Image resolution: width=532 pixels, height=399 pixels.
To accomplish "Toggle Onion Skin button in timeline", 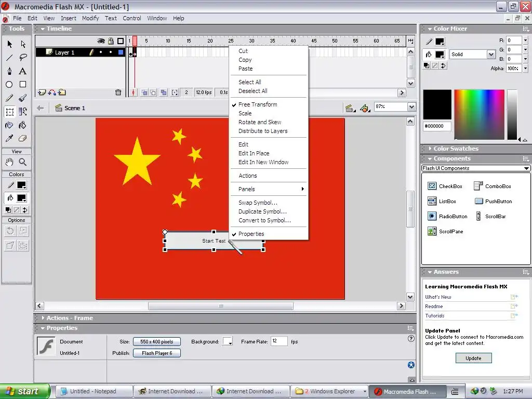I will point(144,92).
